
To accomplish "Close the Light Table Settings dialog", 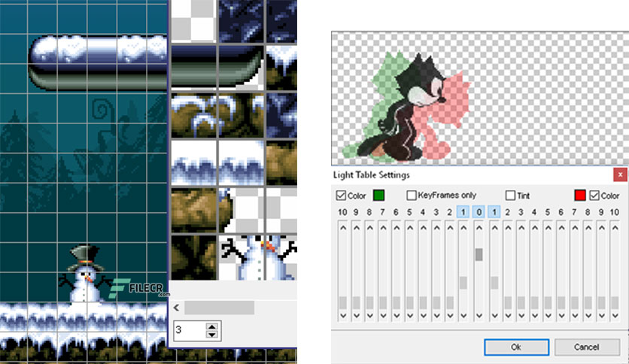I will tap(620, 175).
